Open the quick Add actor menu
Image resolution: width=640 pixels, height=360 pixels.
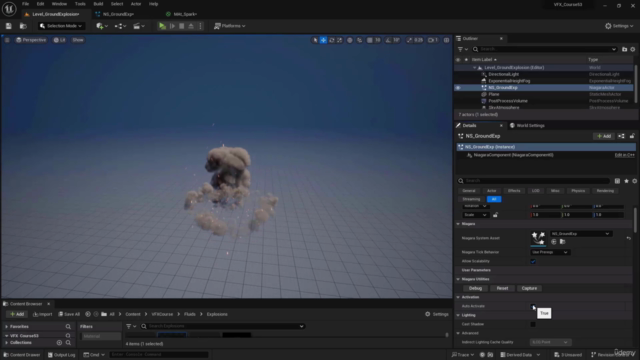[102, 26]
